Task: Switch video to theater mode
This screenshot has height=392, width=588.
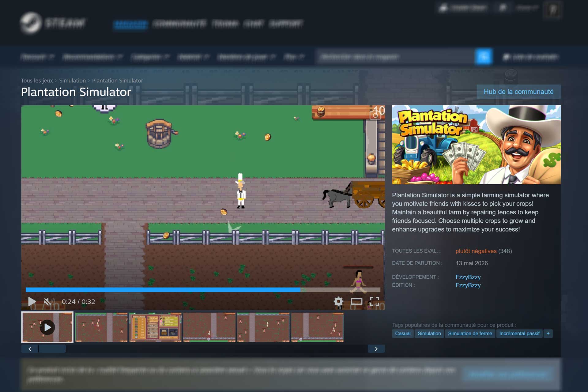Action: click(x=356, y=302)
